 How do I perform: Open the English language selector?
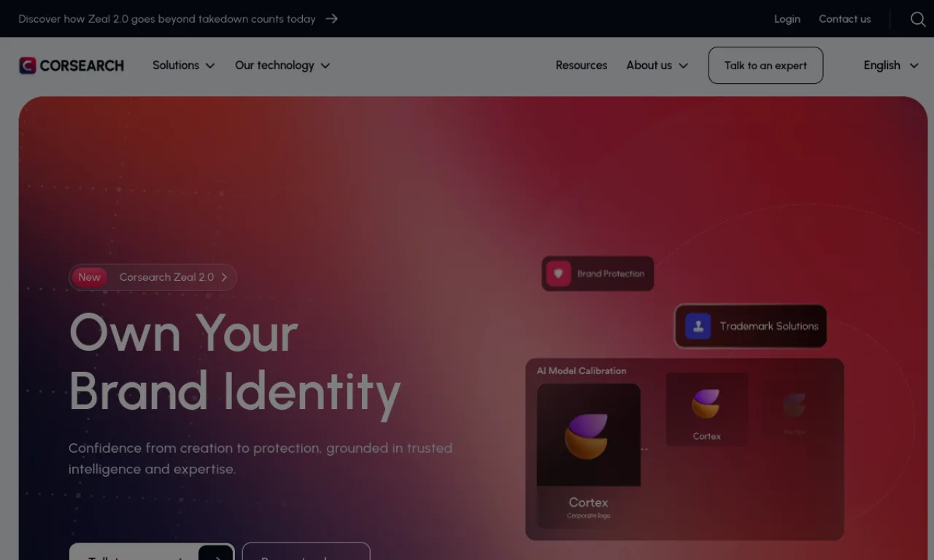(891, 66)
